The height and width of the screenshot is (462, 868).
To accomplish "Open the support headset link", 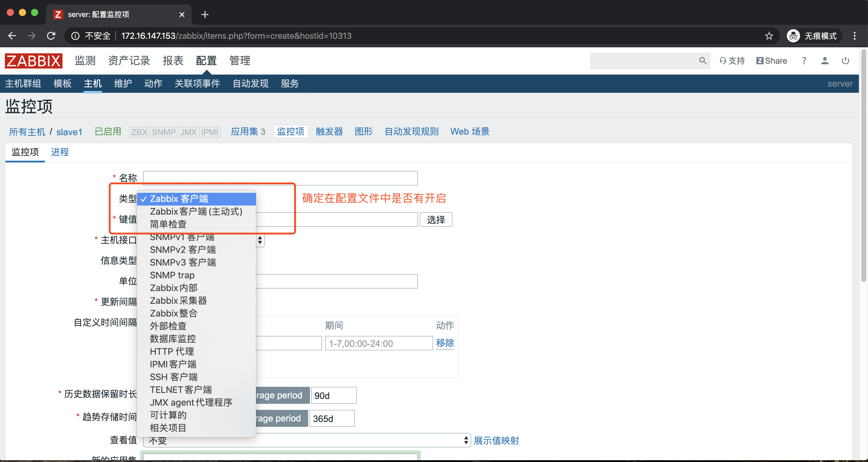I will point(732,61).
